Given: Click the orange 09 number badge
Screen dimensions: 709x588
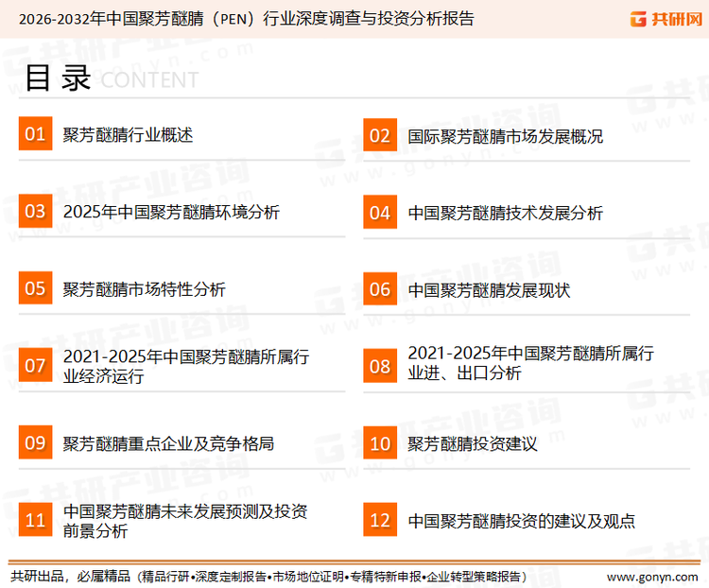Looking at the screenshot, I should pyautogui.click(x=35, y=442).
